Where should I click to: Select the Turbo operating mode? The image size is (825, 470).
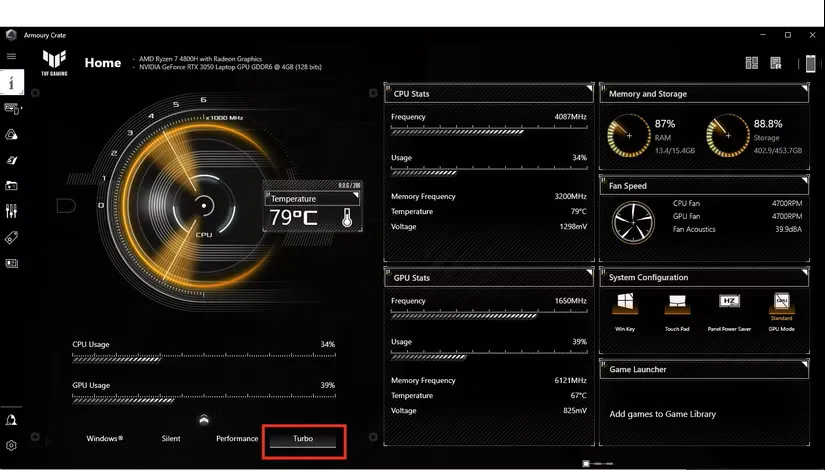coord(303,439)
